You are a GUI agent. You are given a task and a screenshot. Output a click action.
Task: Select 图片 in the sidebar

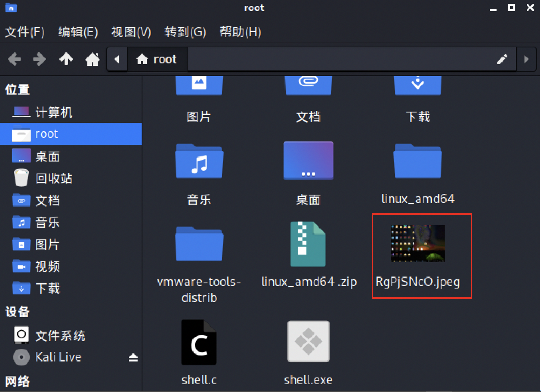(x=71, y=244)
